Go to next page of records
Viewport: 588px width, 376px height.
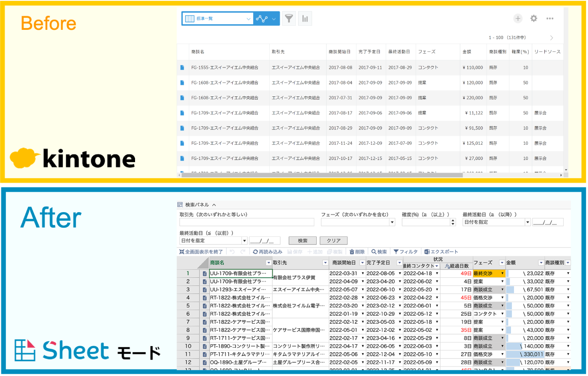(552, 38)
